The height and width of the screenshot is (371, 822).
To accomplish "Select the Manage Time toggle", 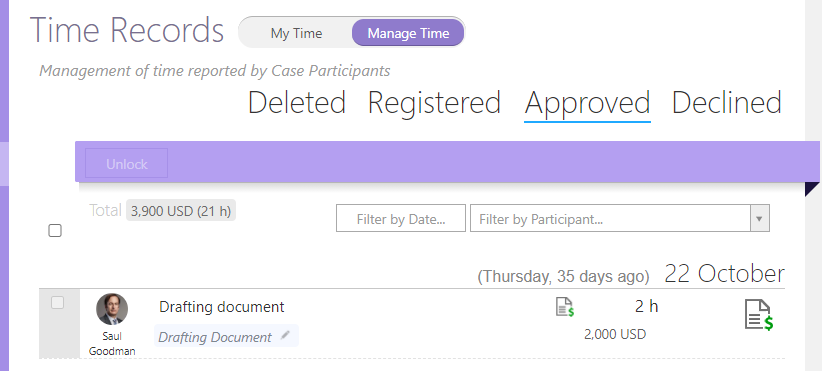I will [408, 33].
